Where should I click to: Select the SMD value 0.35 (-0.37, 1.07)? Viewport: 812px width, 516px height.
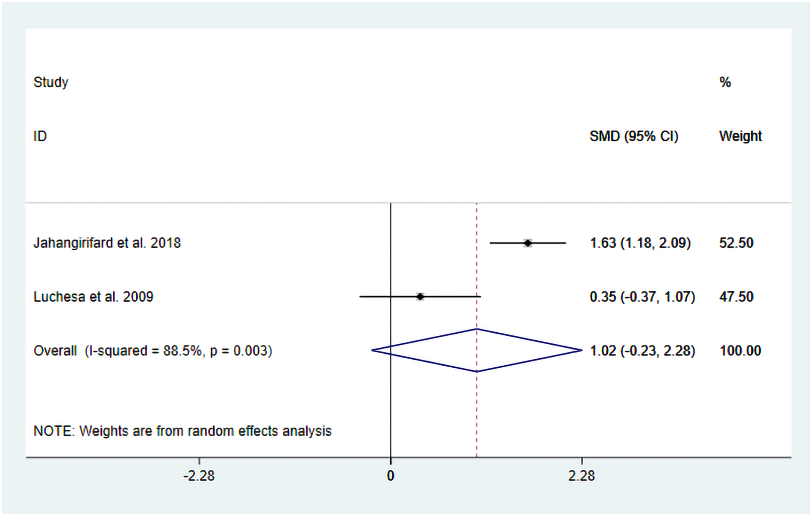[642, 297]
